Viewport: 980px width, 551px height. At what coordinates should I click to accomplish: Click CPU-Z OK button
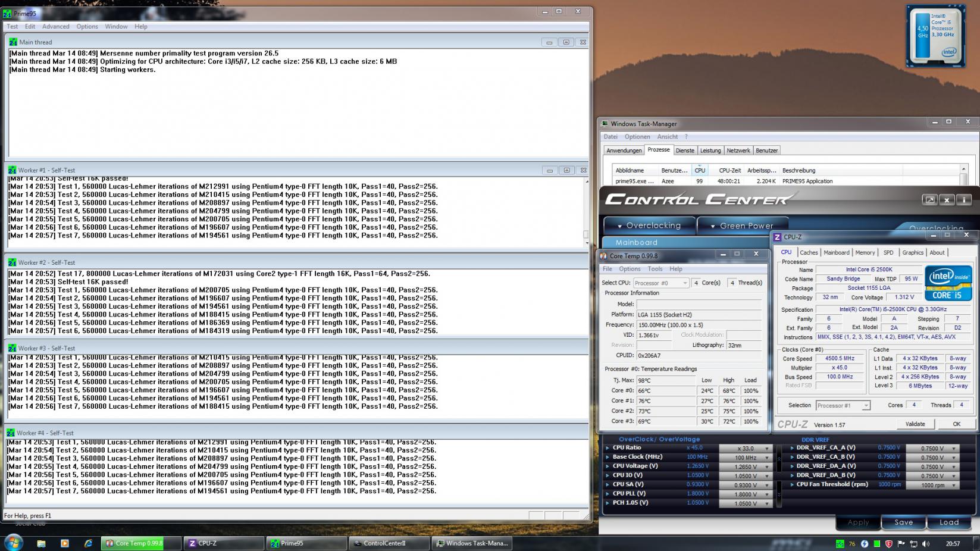pyautogui.click(x=956, y=424)
